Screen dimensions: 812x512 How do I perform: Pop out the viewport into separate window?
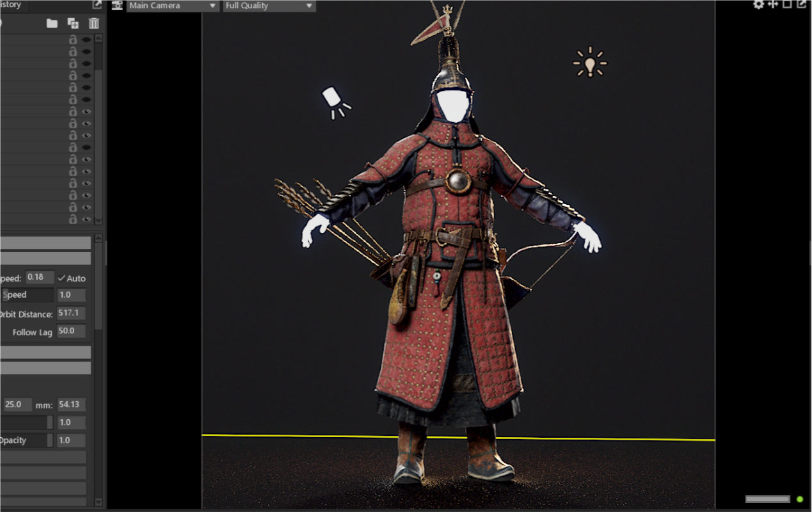(x=801, y=4)
